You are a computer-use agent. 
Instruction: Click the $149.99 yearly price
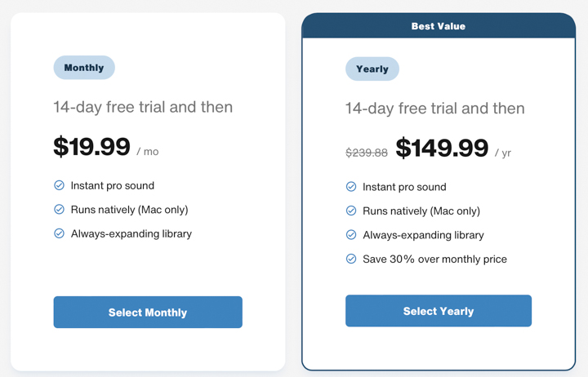tap(442, 148)
